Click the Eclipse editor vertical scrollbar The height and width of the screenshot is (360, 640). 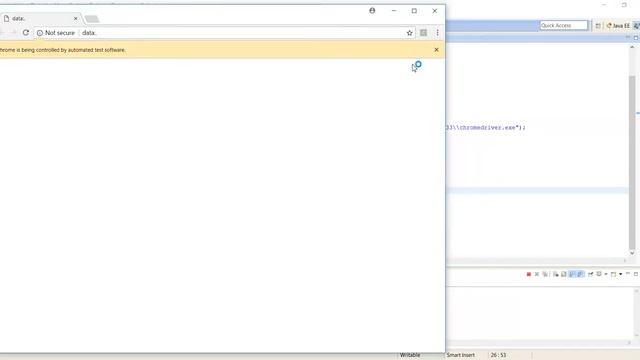632,161
